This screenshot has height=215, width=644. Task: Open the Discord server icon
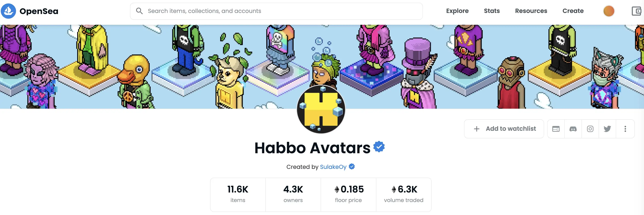(x=573, y=129)
